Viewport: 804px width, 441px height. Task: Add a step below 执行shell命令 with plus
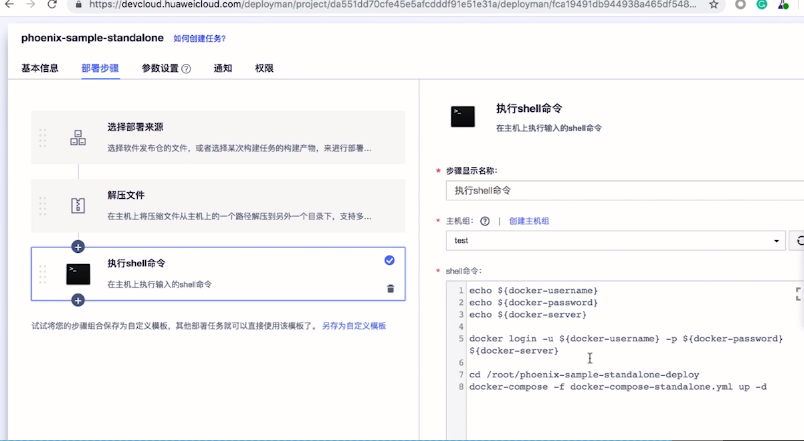point(78,300)
